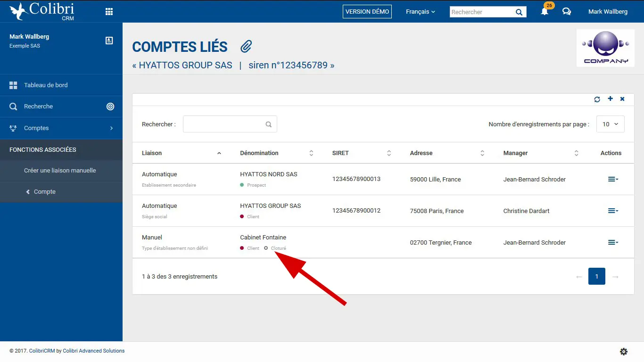
Task: Open the chat messages icon
Action: click(x=567, y=12)
